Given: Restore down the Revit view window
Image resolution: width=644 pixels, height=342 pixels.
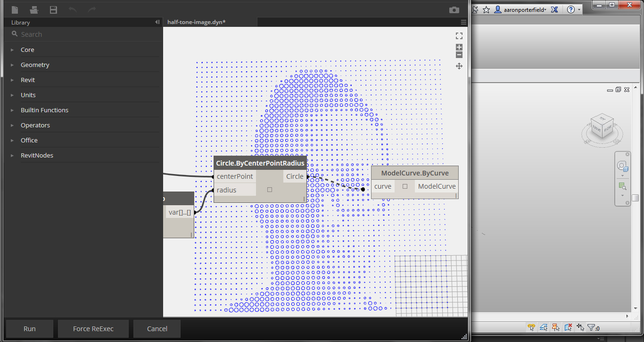Looking at the screenshot, I should tap(619, 90).
